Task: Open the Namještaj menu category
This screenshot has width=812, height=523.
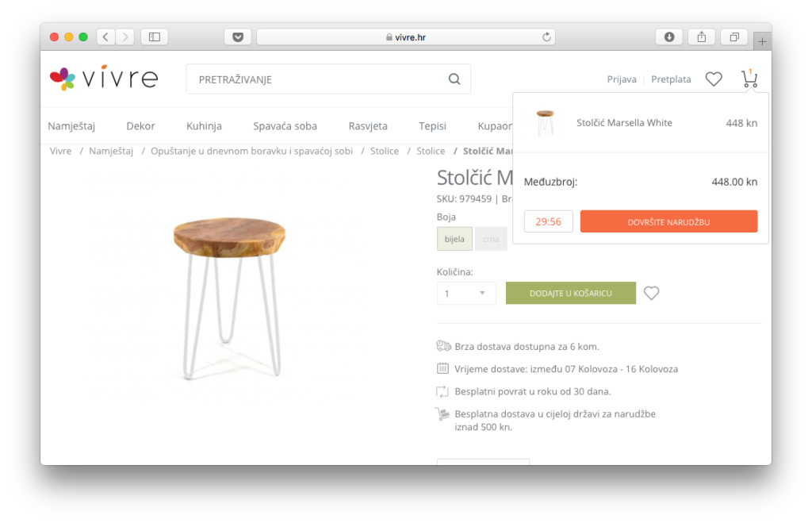Action: pos(71,126)
